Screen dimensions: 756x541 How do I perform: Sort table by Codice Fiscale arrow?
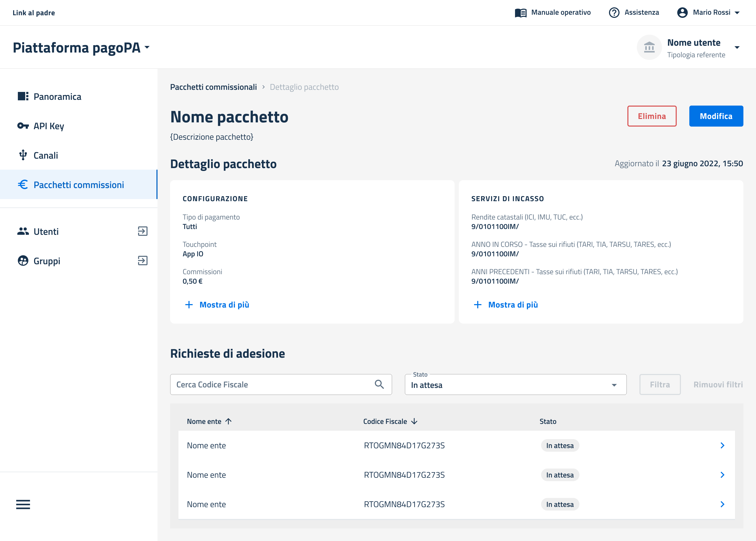coord(414,422)
